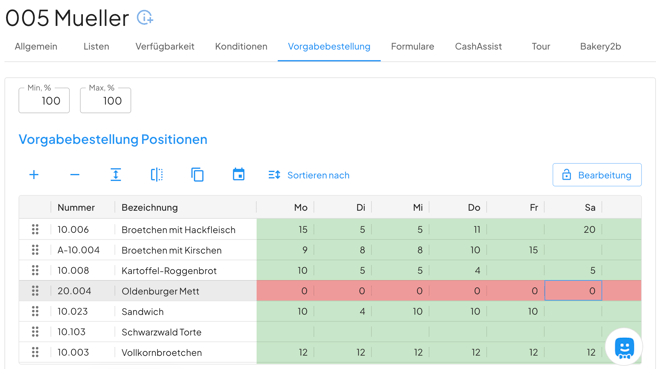Click number 20.004 in the table

click(74, 291)
